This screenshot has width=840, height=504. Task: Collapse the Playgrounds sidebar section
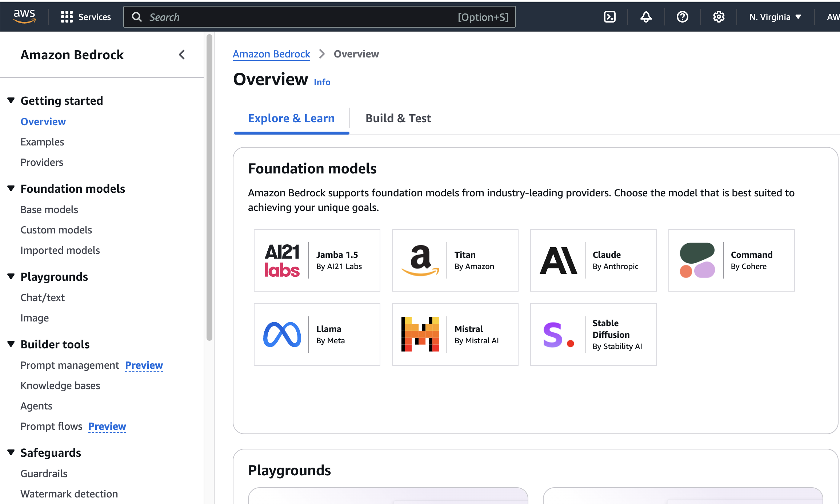pos(11,276)
